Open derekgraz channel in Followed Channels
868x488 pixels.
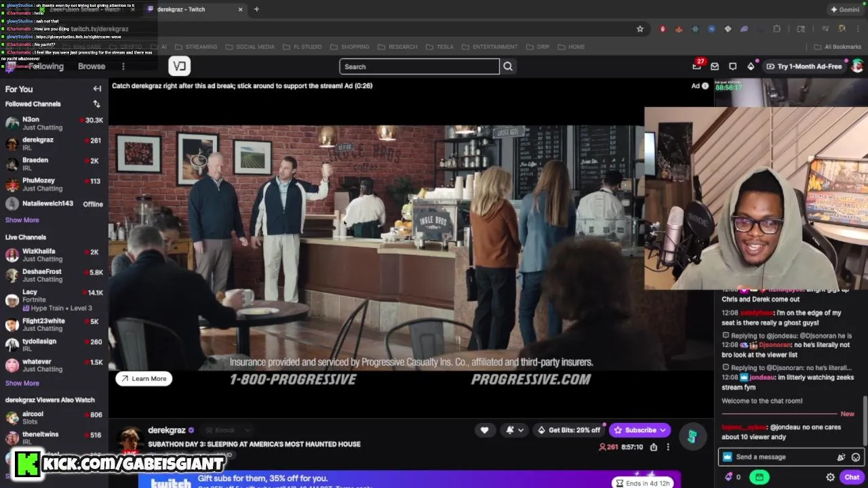54,143
